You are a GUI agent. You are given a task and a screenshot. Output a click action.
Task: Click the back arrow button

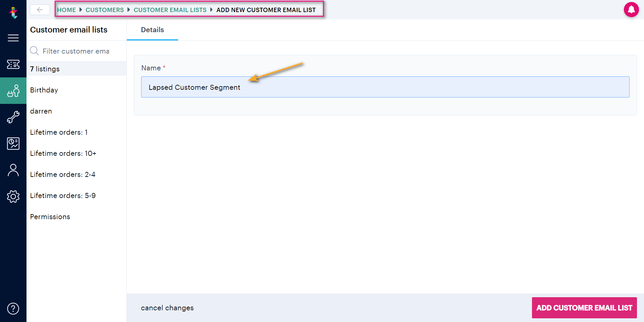pyautogui.click(x=40, y=10)
